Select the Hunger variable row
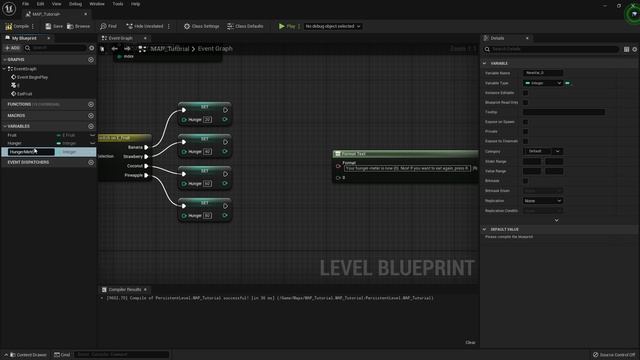The image size is (640, 360). pyautogui.click(x=48, y=143)
